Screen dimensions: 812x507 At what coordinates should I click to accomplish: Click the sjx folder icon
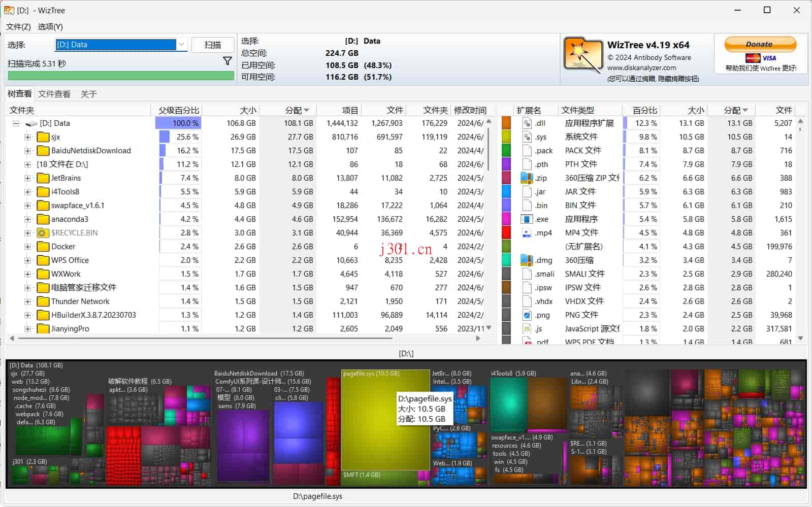(x=43, y=137)
